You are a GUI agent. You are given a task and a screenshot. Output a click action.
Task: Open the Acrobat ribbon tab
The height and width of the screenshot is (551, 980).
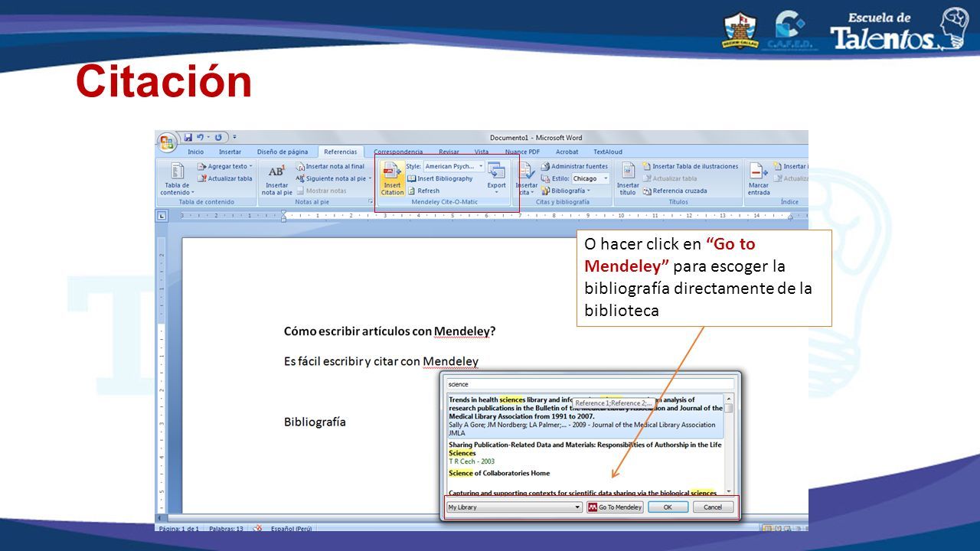pyautogui.click(x=567, y=152)
